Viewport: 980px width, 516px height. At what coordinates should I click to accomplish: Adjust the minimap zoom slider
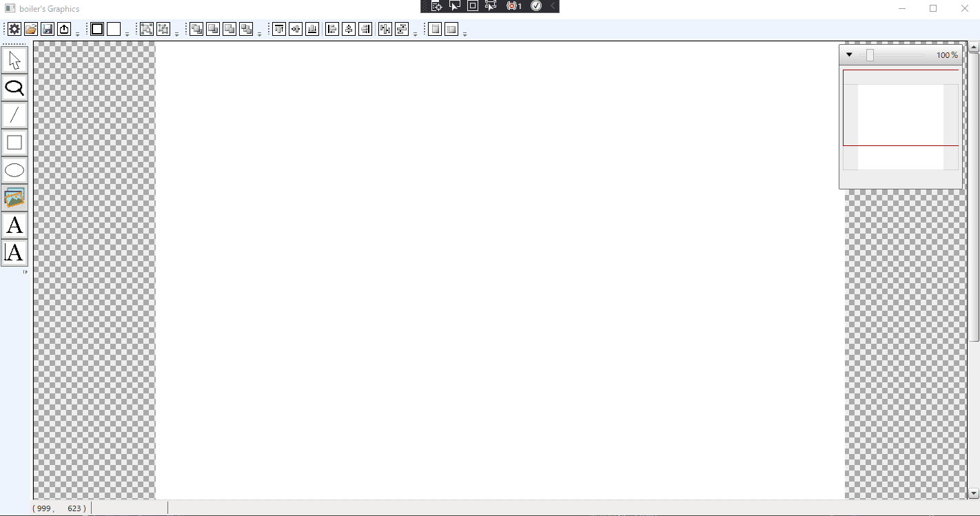click(870, 54)
